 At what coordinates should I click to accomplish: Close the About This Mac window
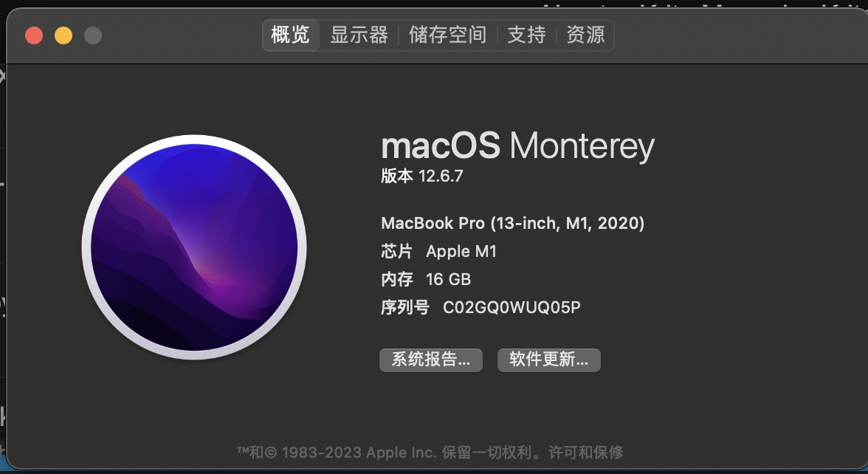point(34,36)
